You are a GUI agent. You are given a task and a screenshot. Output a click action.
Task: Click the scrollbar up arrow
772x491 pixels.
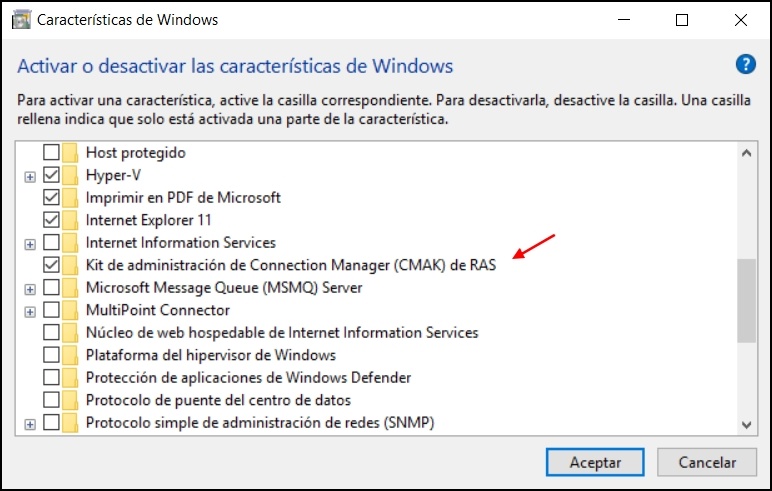[746, 153]
